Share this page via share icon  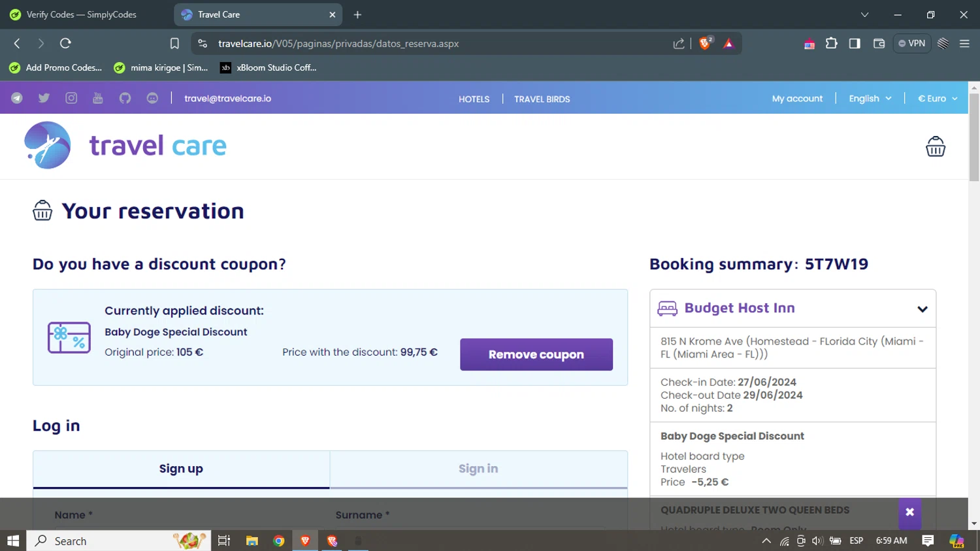tap(679, 43)
